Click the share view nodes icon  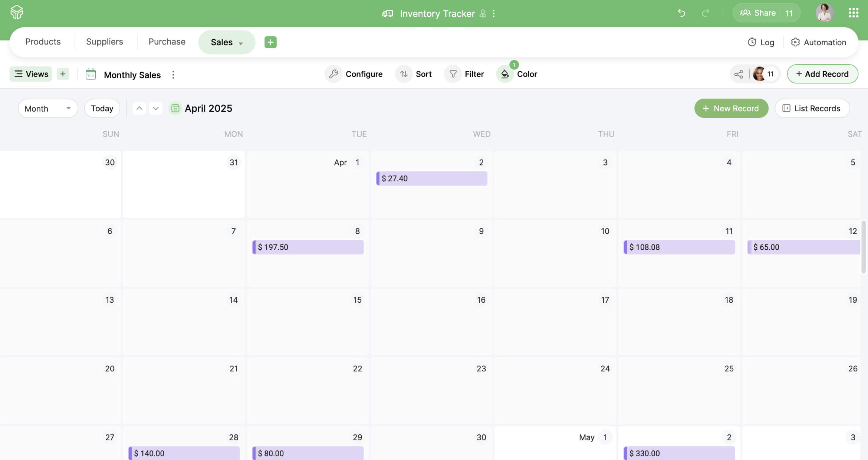[x=738, y=74]
